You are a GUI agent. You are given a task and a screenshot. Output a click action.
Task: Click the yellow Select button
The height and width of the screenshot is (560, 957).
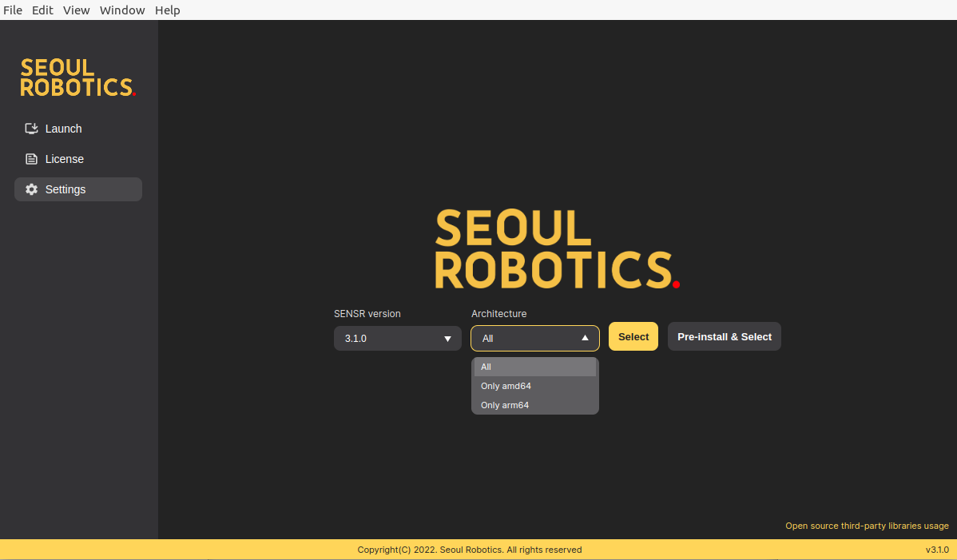click(x=633, y=337)
